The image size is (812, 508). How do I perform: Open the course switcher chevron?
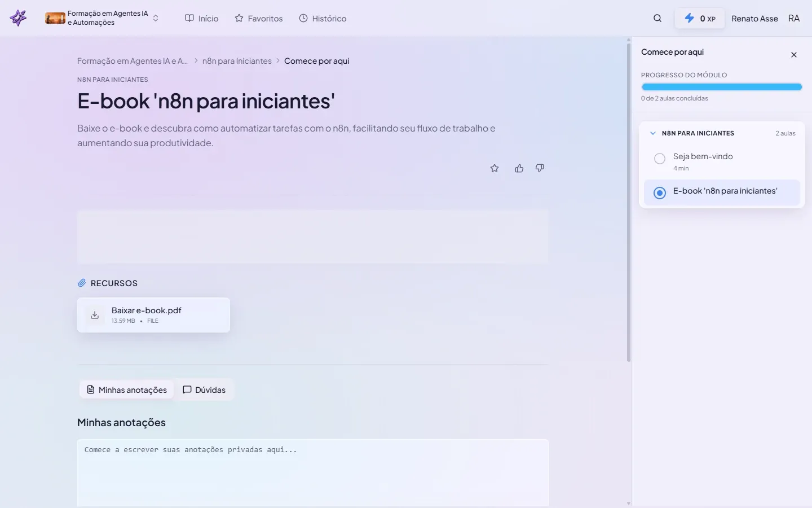(x=156, y=18)
